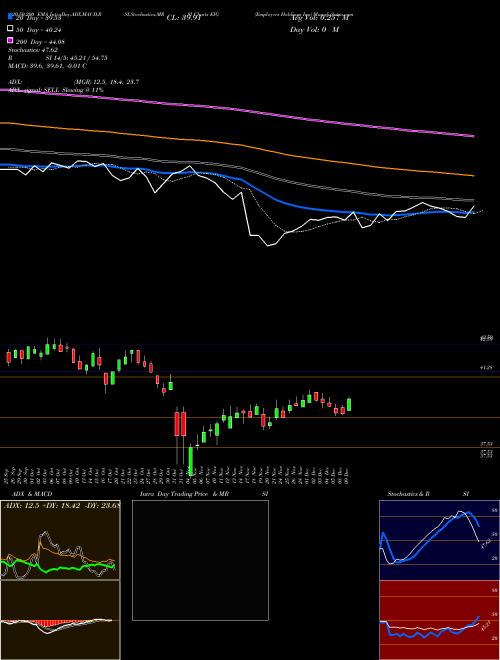Select the "CL: 39.91" closing price text
This screenshot has width=500, height=660.
click(x=184, y=18)
